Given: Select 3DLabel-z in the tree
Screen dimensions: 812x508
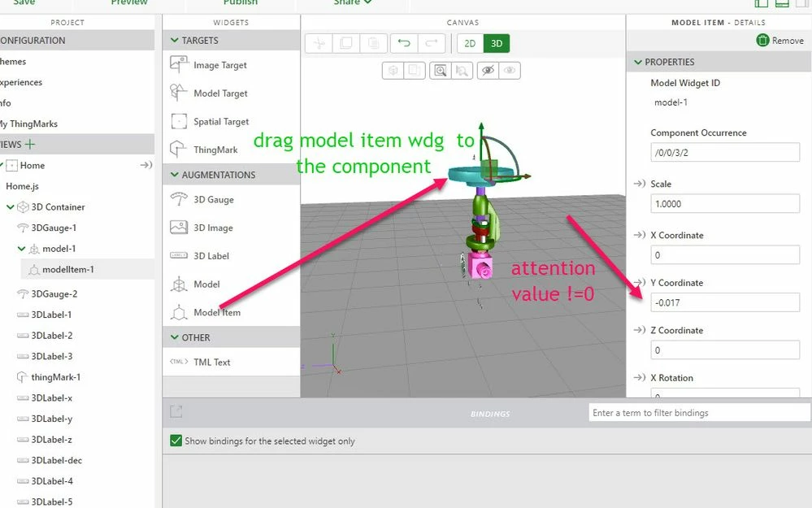Looking at the screenshot, I should 51,439.
